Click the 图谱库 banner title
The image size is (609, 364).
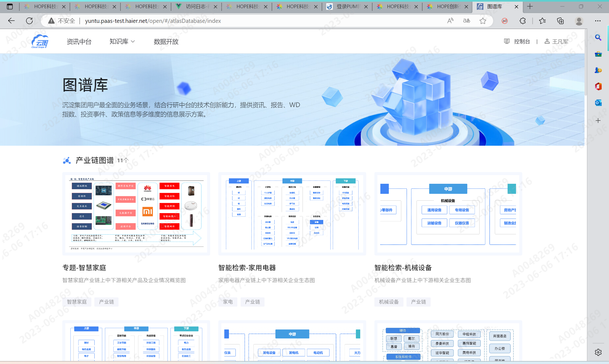click(85, 85)
